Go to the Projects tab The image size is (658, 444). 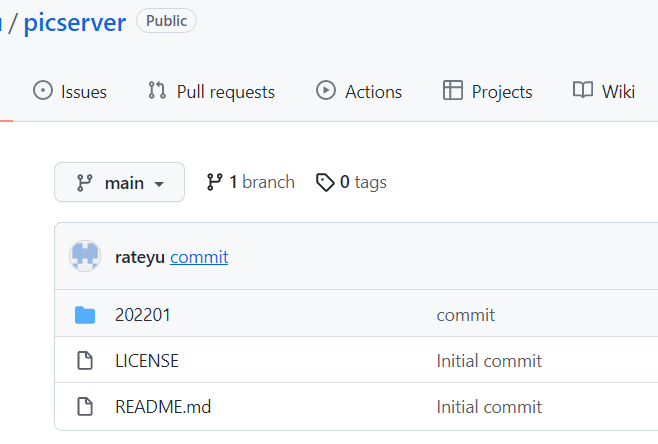pyautogui.click(x=488, y=91)
